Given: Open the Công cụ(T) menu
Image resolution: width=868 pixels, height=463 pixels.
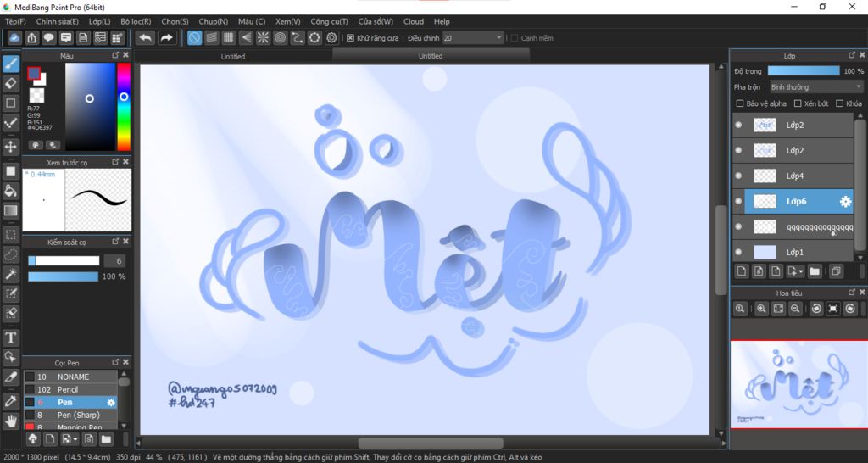Looking at the screenshot, I should click(330, 21).
